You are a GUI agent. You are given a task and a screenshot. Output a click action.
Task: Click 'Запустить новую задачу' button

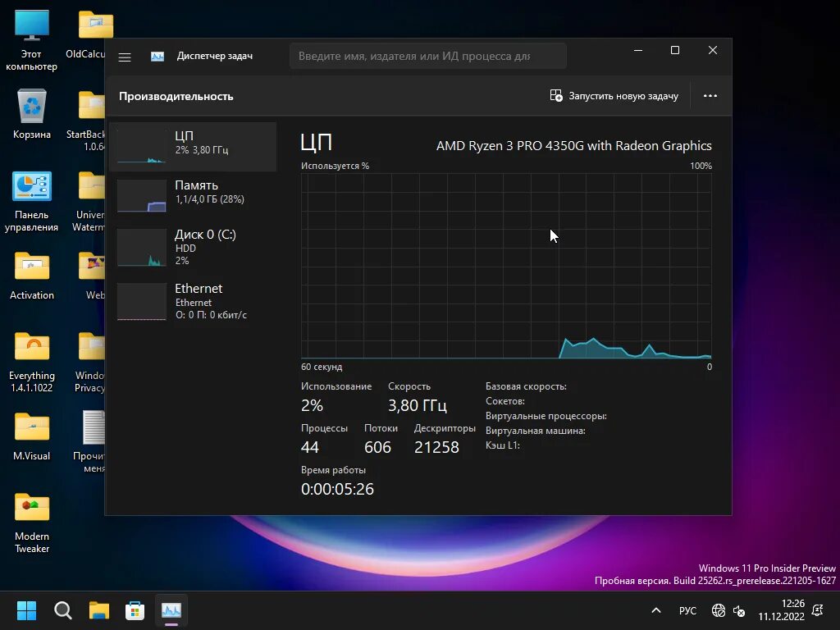[x=614, y=96]
